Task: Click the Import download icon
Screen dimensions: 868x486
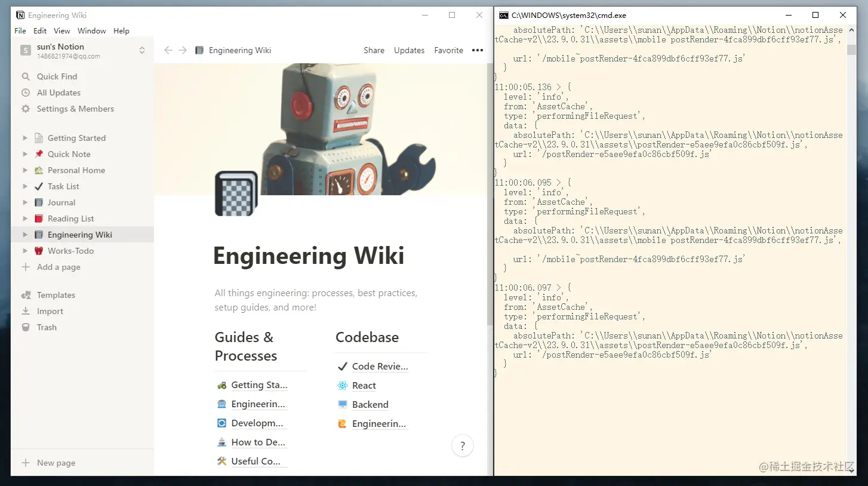Action: point(26,311)
